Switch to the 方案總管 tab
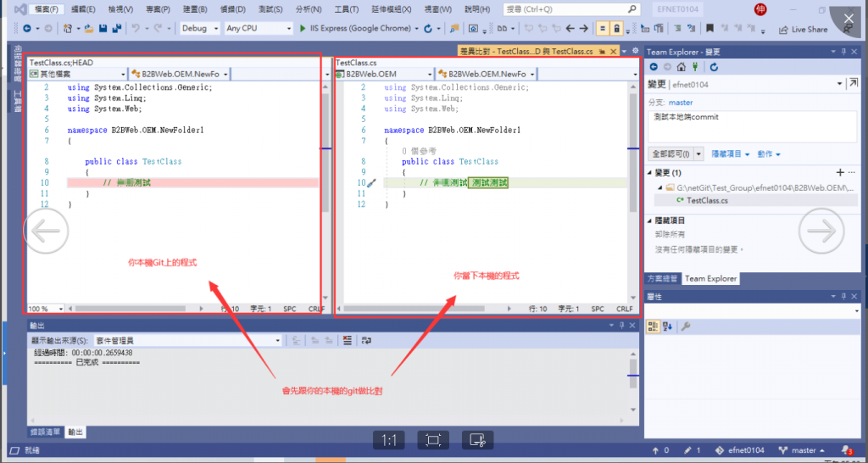The height and width of the screenshot is (463, 868). pos(663,279)
